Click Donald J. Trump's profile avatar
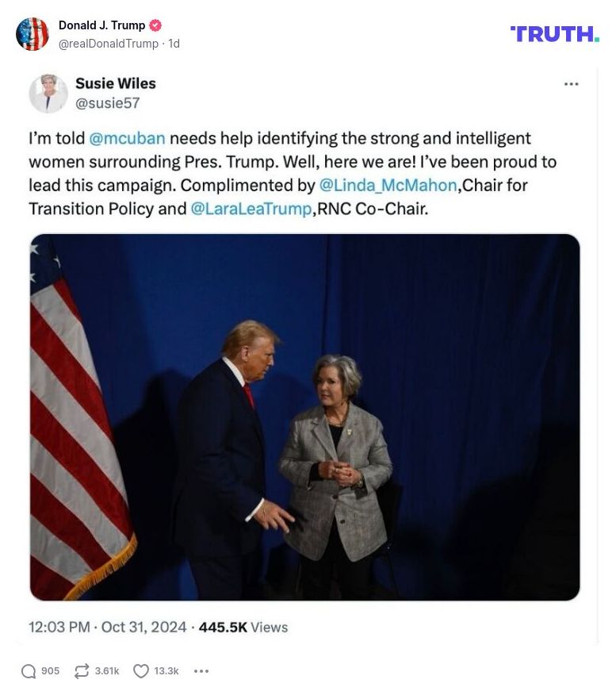Screen dimensions: 616x695 (x=33, y=34)
